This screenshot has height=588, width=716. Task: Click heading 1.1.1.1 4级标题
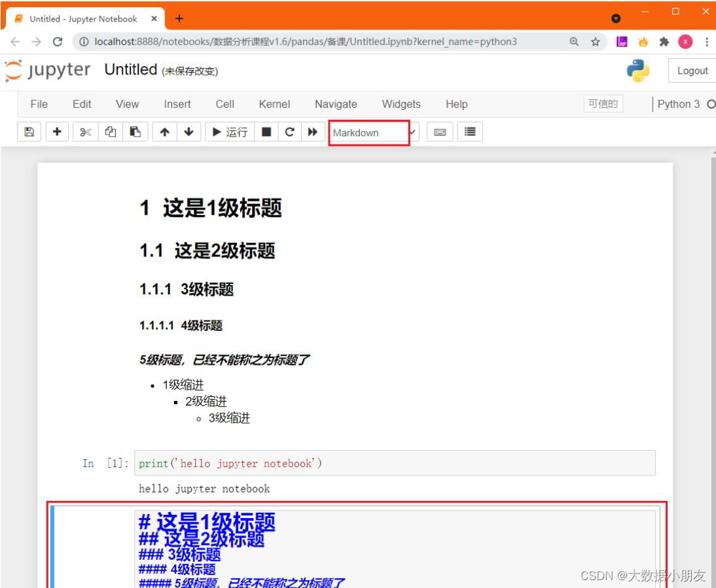click(181, 326)
